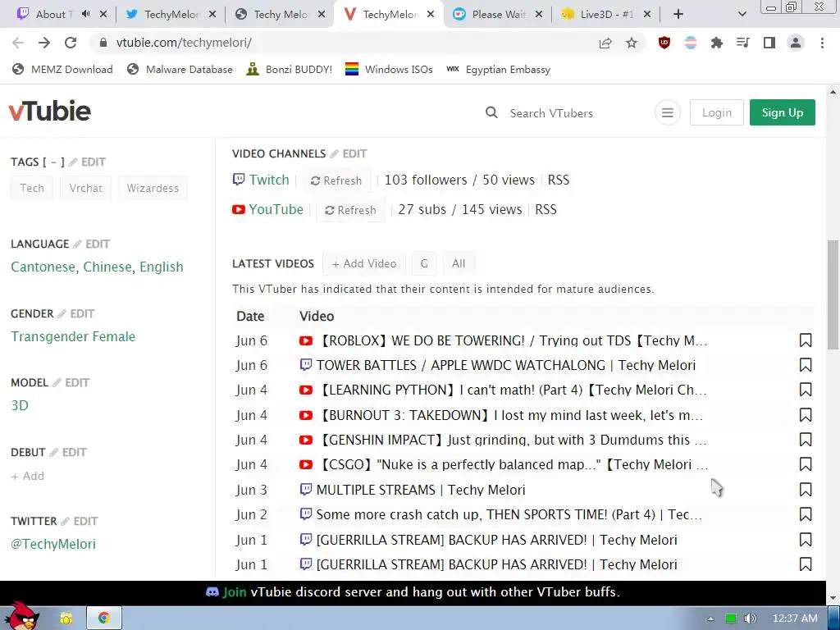Viewport: 840px width, 630px height.
Task: Open the Twitch RSS feed link
Action: click(x=558, y=180)
